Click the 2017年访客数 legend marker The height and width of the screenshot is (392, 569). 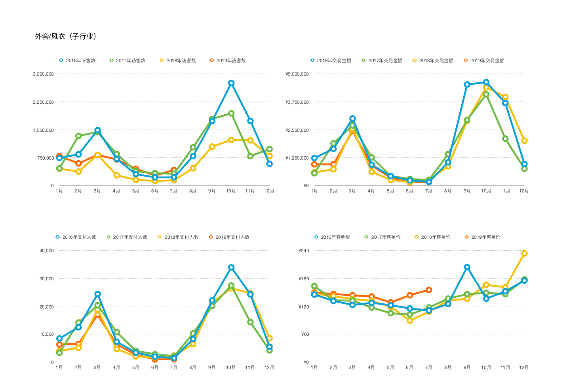[111, 61]
